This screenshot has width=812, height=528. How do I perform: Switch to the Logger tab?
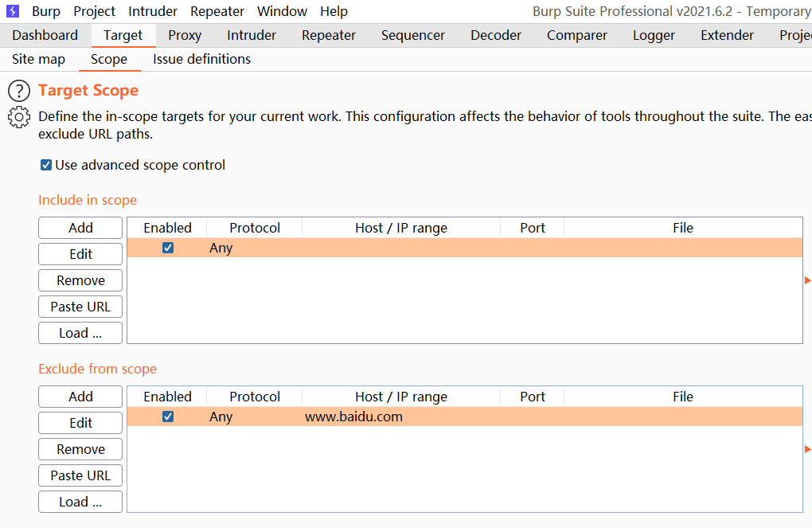click(x=654, y=35)
